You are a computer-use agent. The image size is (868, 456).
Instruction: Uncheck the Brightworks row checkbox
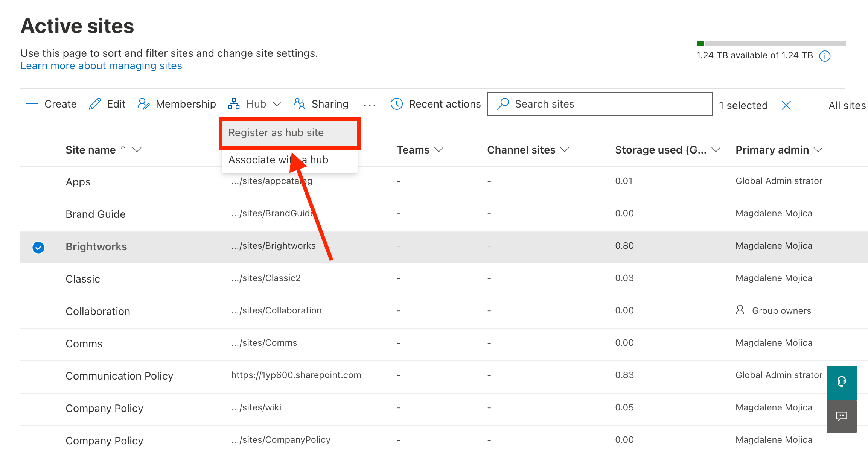pyautogui.click(x=38, y=247)
